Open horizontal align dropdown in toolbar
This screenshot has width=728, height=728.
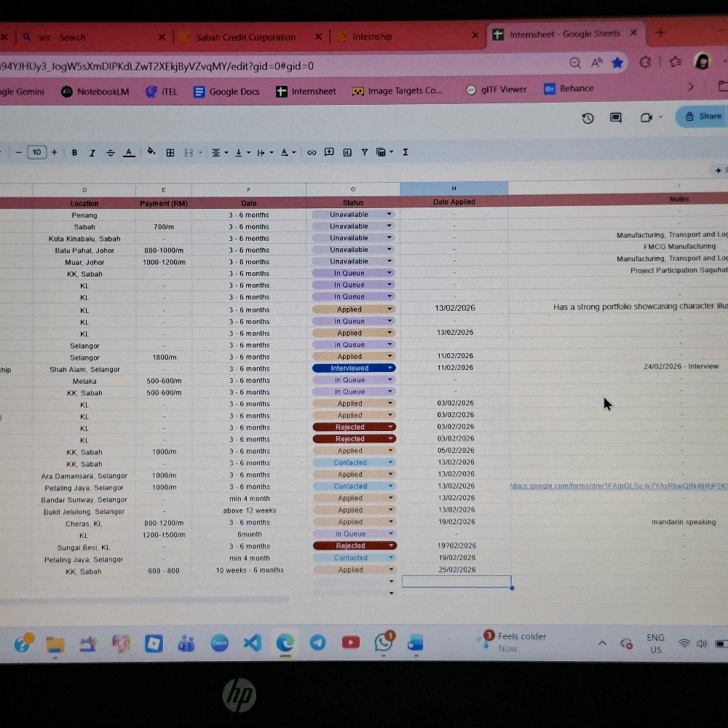tap(218, 153)
